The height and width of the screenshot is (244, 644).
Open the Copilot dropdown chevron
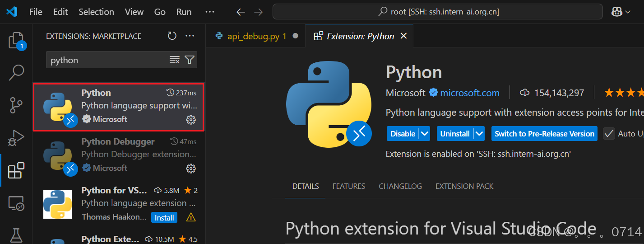pyautogui.click(x=628, y=13)
